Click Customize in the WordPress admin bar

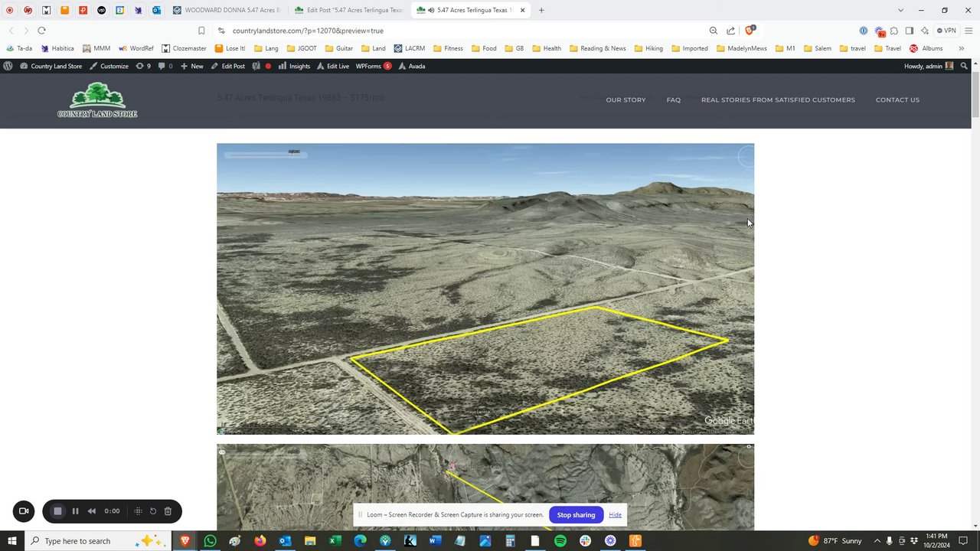109,66
